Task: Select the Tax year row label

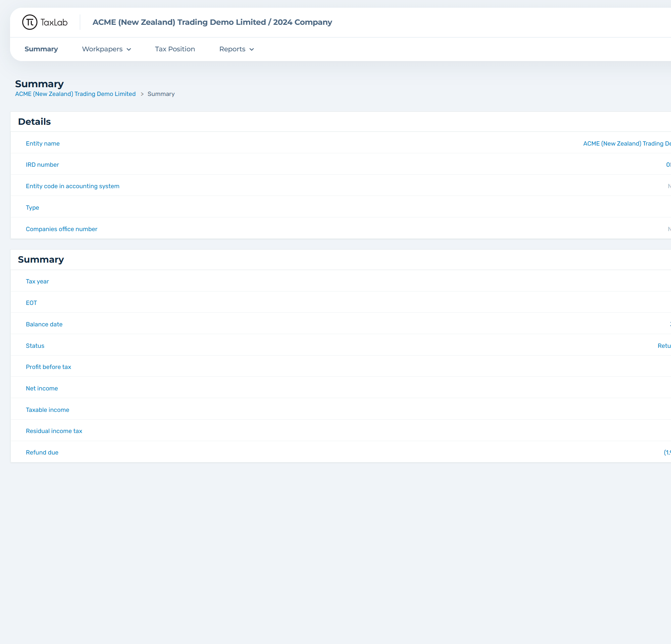Action: [37, 281]
